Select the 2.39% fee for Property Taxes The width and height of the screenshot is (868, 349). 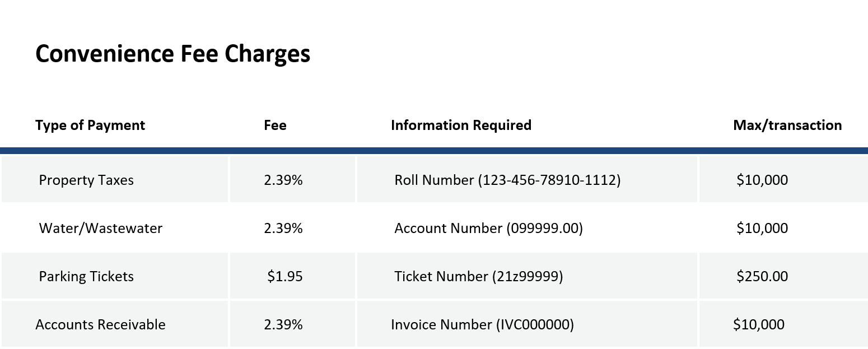tap(283, 180)
